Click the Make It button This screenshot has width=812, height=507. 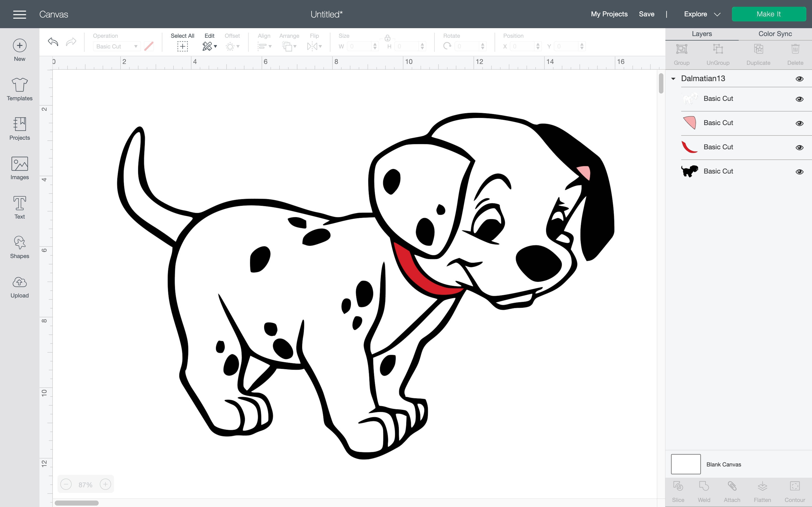769,14
